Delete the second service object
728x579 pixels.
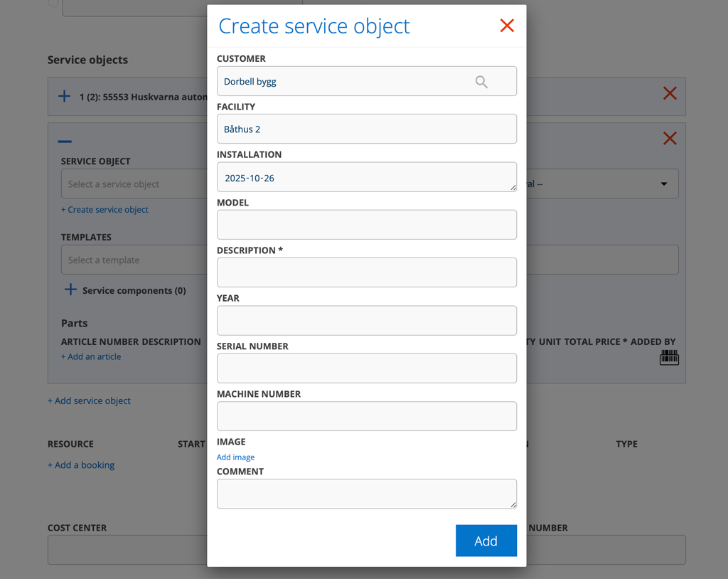(669, 138)
